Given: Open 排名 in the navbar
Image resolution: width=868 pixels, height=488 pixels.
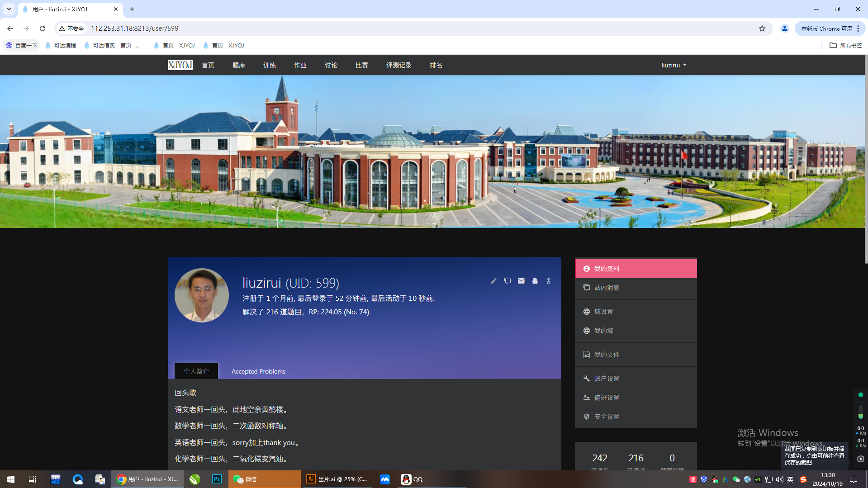Looking at the screenshot, I should (x=436, y=65).
